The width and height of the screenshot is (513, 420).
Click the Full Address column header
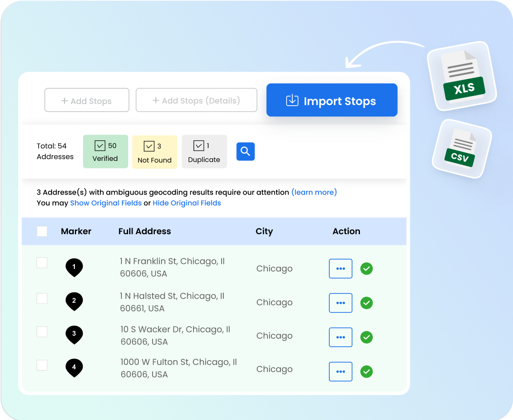(x=145, y=231)
